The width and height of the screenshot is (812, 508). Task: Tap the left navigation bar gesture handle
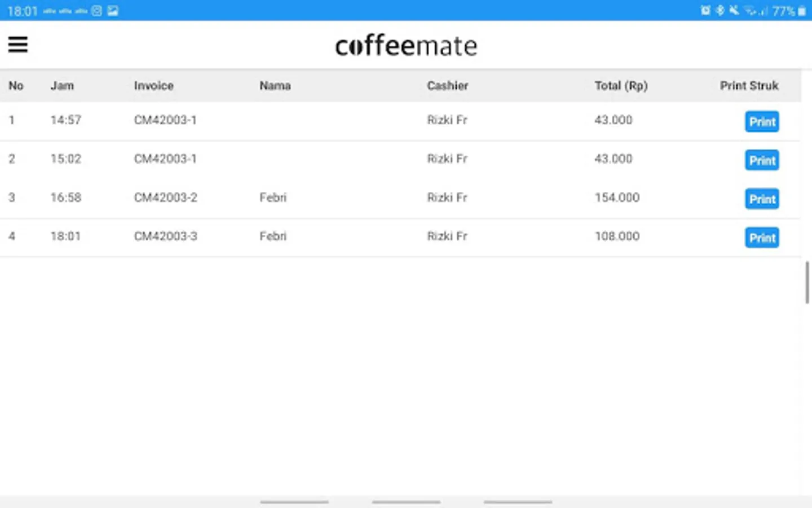294,502
